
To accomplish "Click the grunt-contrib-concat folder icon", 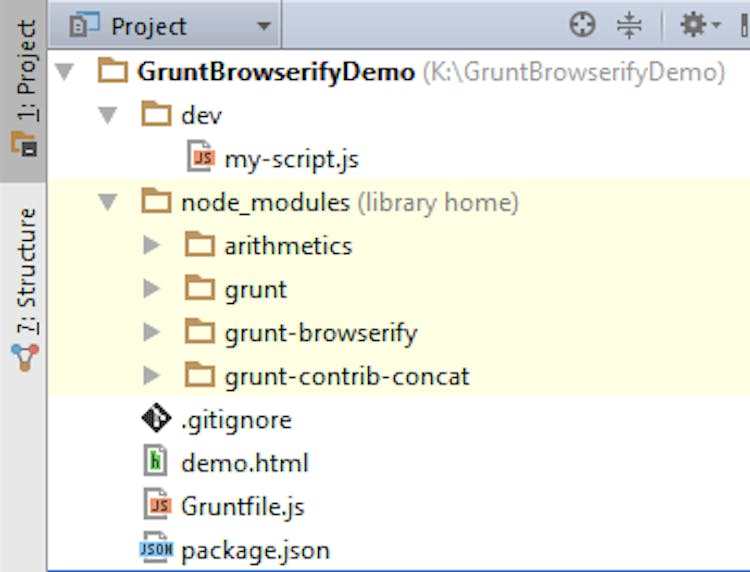I will [199, 374].
